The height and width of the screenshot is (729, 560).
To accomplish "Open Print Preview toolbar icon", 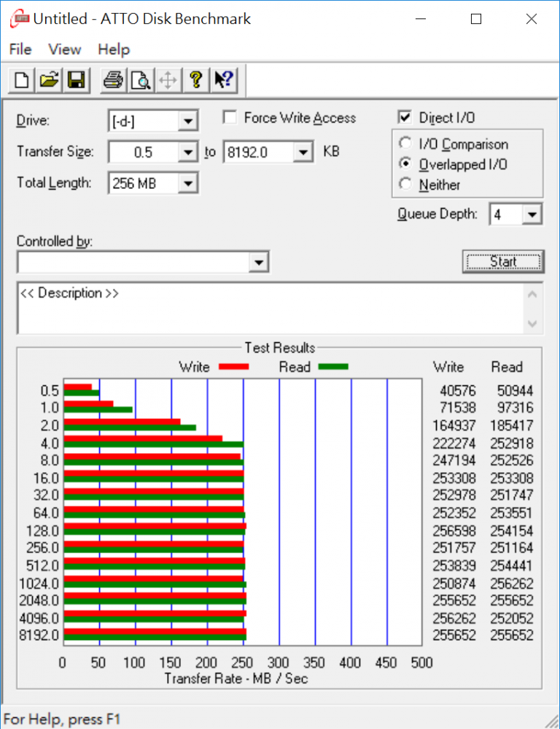I will (x=140, y=80).
